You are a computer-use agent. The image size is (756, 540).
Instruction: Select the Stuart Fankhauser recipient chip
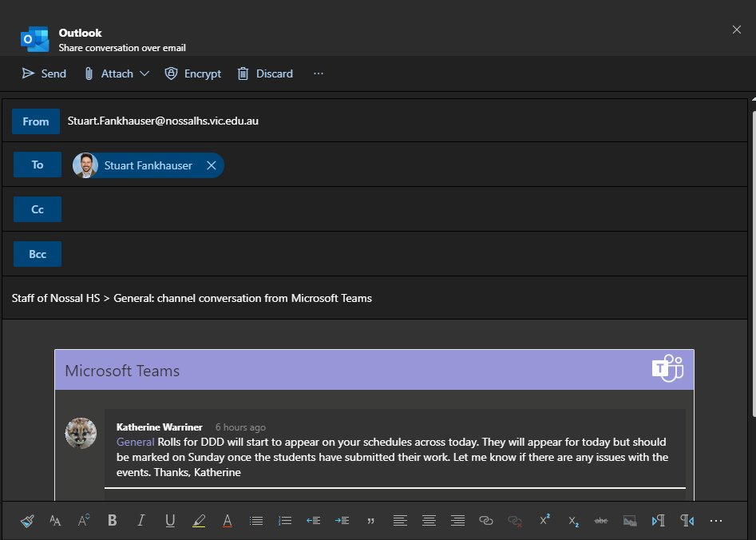[148, 165]
